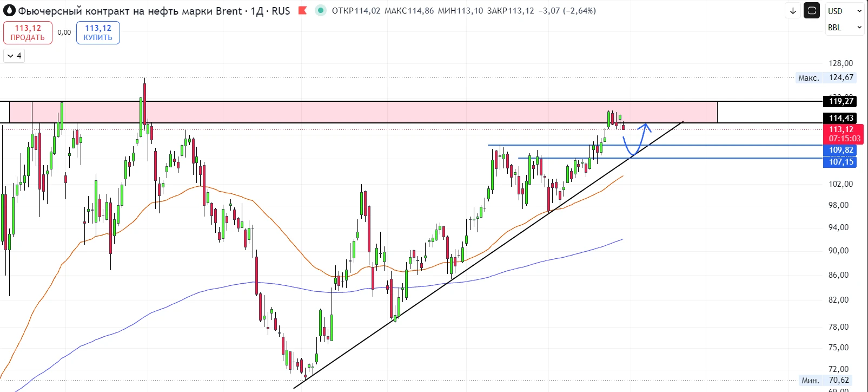
Task: Click the МИН 113,10 low value
Action: click(460, 11)
